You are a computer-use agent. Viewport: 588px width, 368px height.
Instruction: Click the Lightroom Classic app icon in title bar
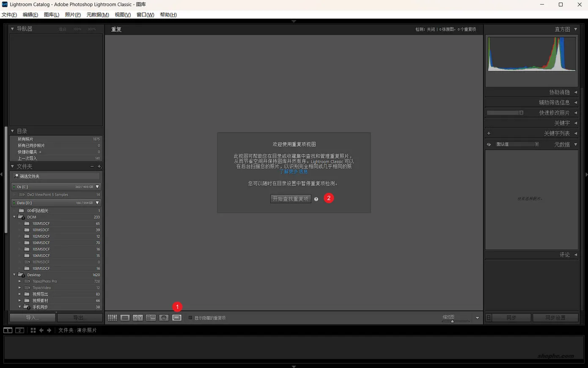pos(5,4)
